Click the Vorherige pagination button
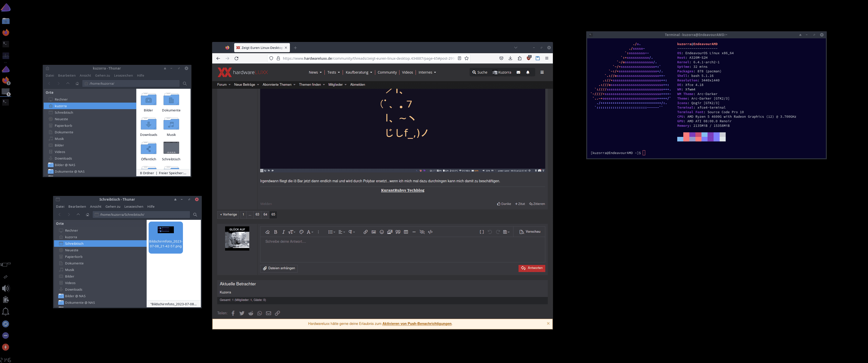Image resolution: width=868 pixels, height=363 pixels. [229, 215]
